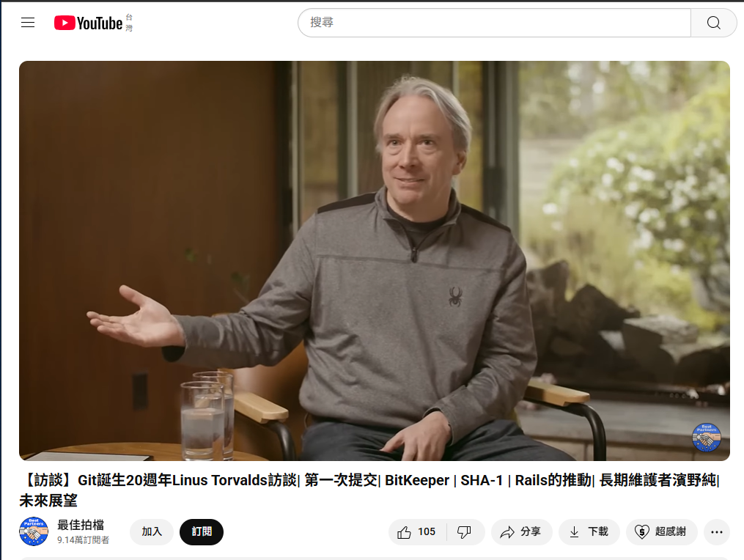This screenshot has height=560, width=744.
Task: Click the 下載 download button
Action: point(589,532)
